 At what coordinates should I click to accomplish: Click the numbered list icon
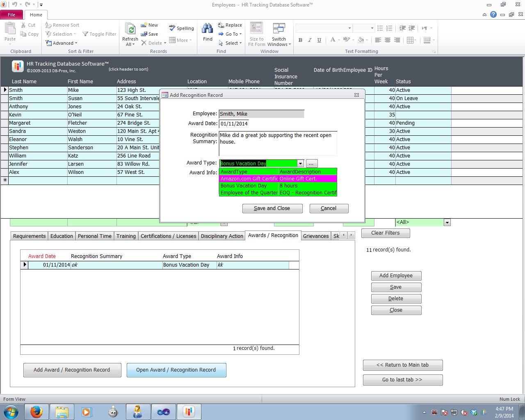tap(389, 28)
